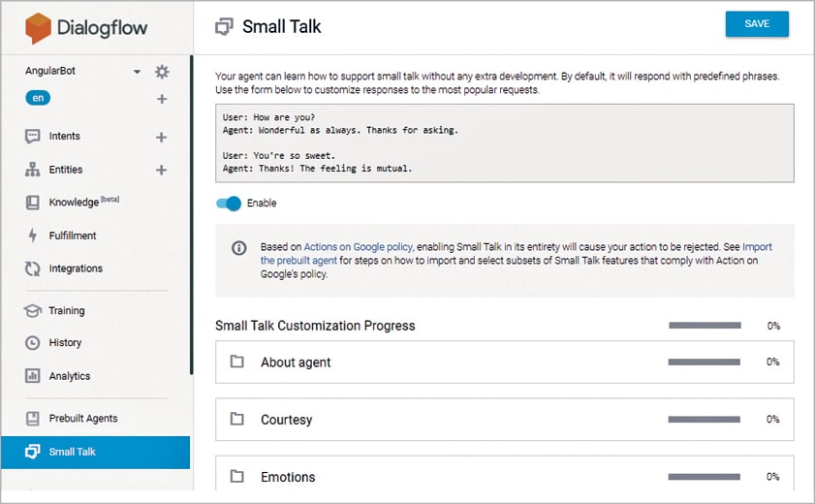Add new entity with plus icon
Image resolution: width=815 pixels, height=504 pixels.
coord(162,171)
